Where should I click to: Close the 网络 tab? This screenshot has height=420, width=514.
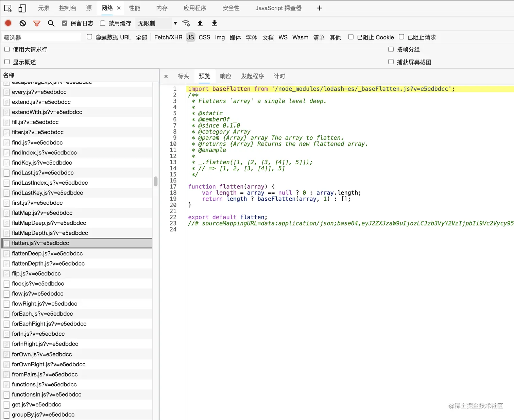119,8
